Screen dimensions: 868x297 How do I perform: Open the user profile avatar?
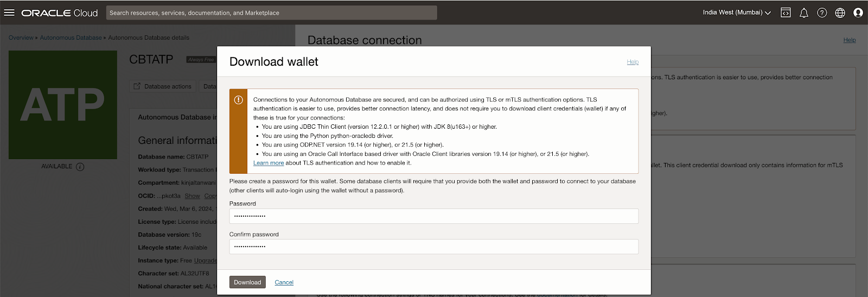point(858,12)
